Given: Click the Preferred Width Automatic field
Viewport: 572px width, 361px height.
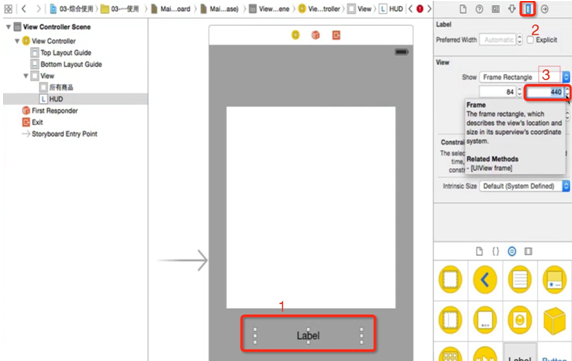Looking at the screenshot, I should coord(498,40).
